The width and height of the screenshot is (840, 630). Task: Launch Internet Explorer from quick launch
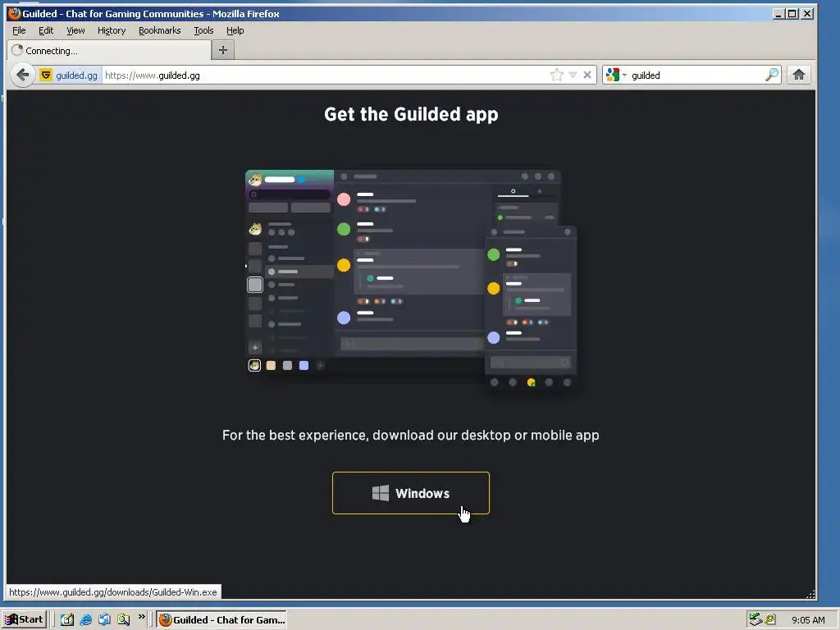85,620
